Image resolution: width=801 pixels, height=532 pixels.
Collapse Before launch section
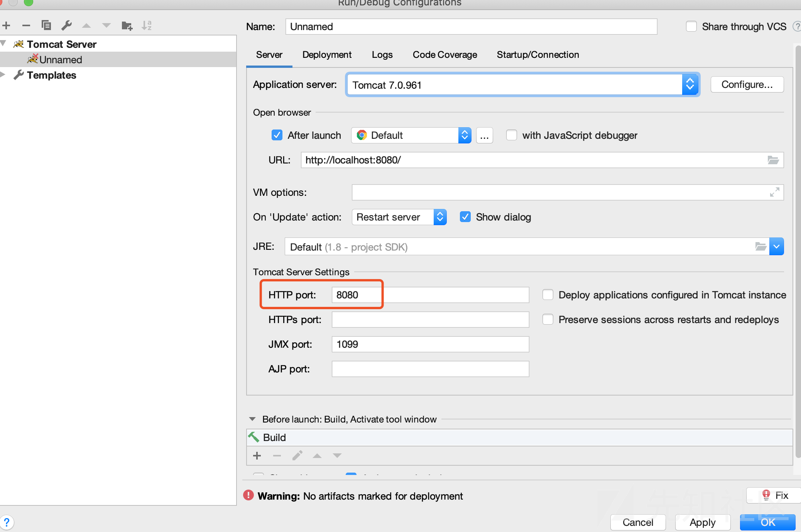coord(252,419)
